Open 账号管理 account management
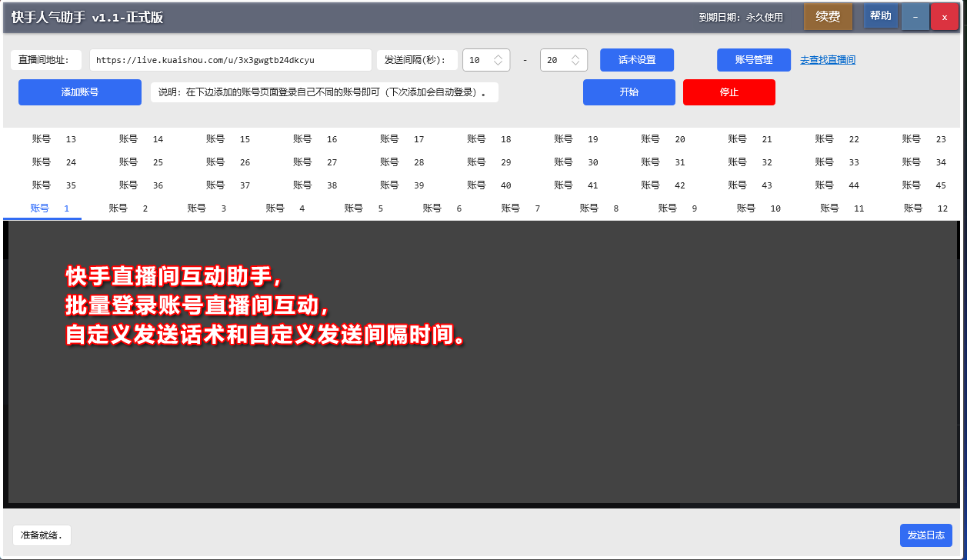Screen dimensions: 967x560 tap(754, 60)
